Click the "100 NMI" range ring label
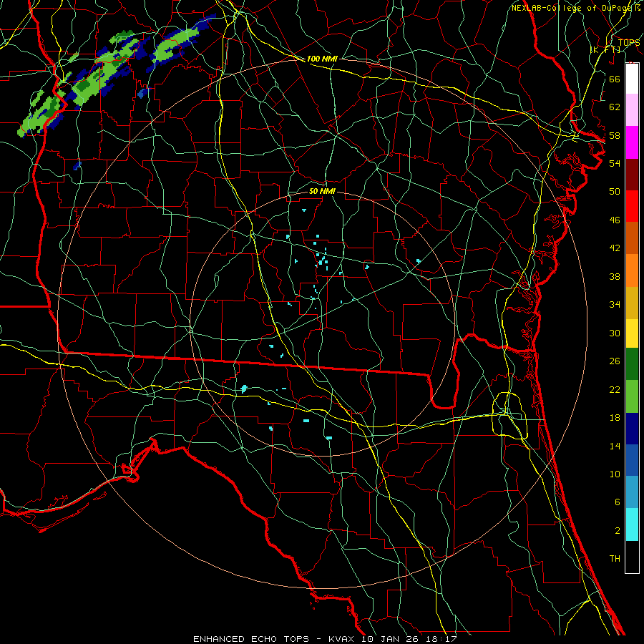 click(x=322, y=59)
